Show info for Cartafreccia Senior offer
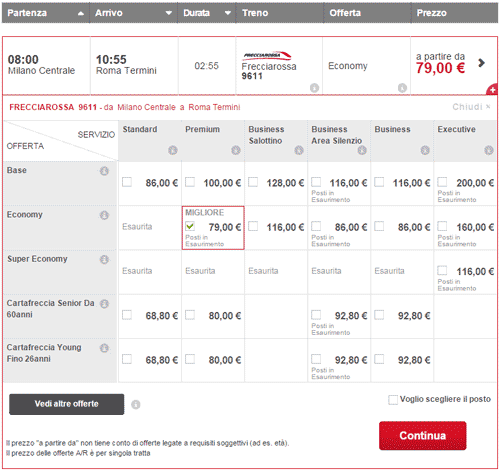Viewport: 500px width, 471px height. click(x=104, y=304)
